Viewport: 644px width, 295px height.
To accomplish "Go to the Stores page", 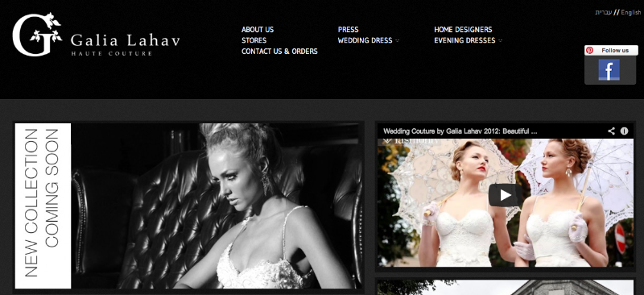I will [x=254, y=40].
